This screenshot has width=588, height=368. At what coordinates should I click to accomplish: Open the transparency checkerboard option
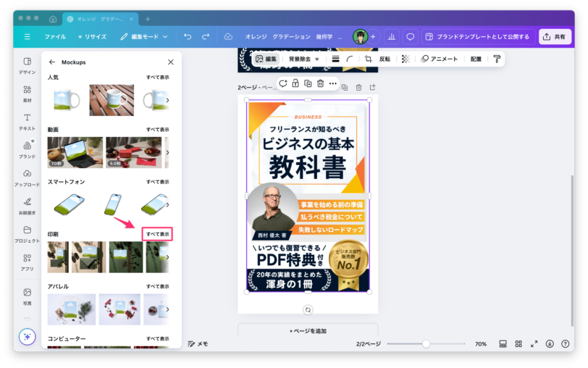pos(406,59)
